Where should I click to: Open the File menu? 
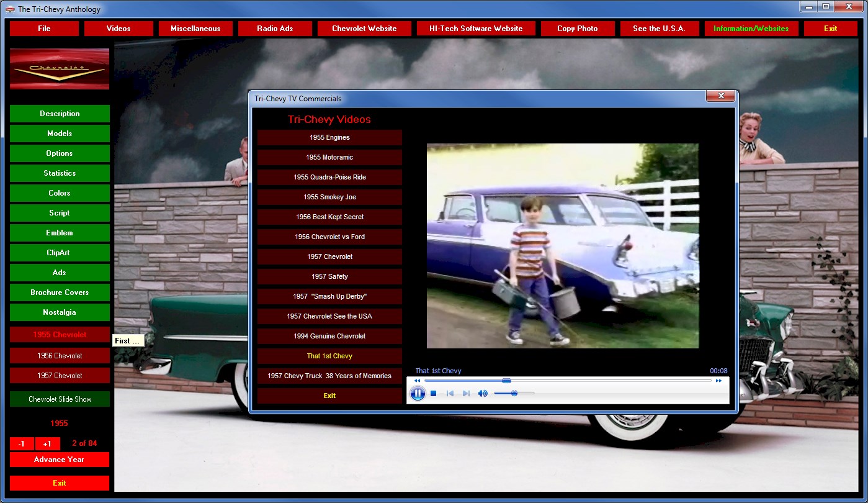44,29
